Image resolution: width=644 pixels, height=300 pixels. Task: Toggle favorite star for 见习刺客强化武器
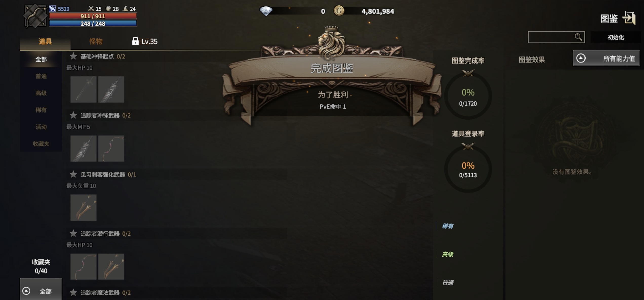pos(73,174)
